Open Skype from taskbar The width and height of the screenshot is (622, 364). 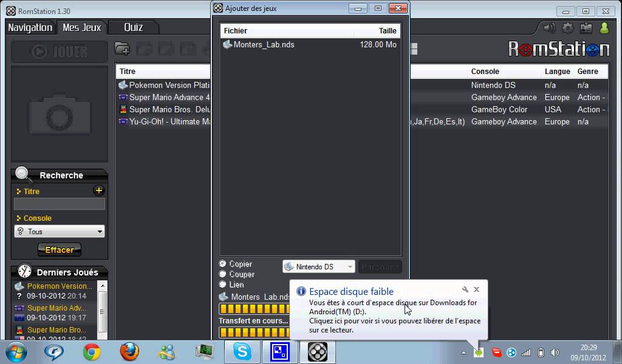[x=242, y=352]
